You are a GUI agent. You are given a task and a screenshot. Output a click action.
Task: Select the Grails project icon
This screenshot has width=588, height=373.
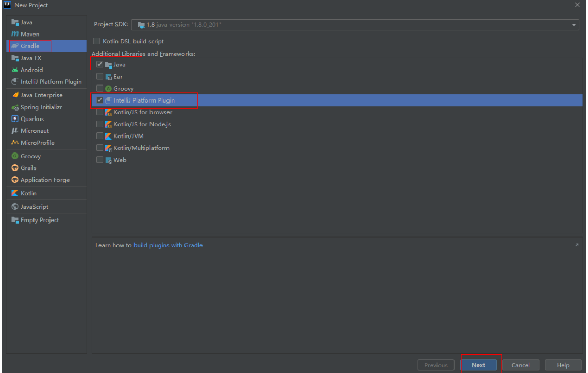point(15,168)
